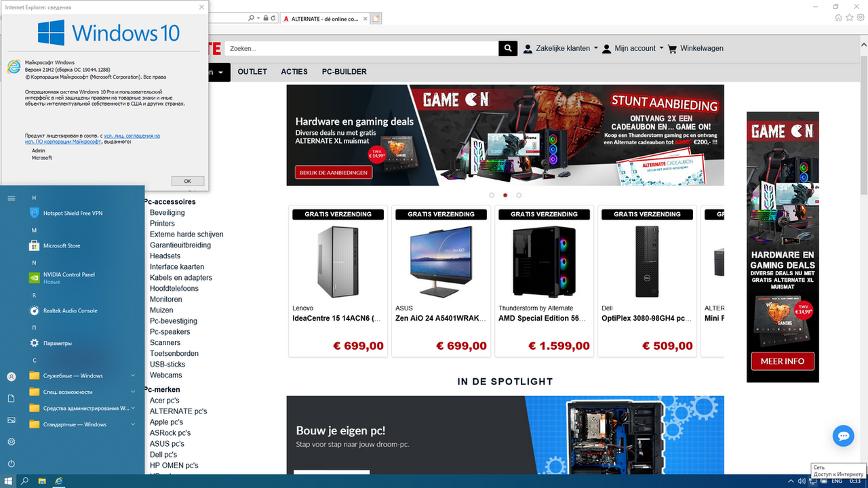The width and height of the screenshot is (868, 488).
Task: Open the OUTLET menu item
Action: tap(252, 72)
